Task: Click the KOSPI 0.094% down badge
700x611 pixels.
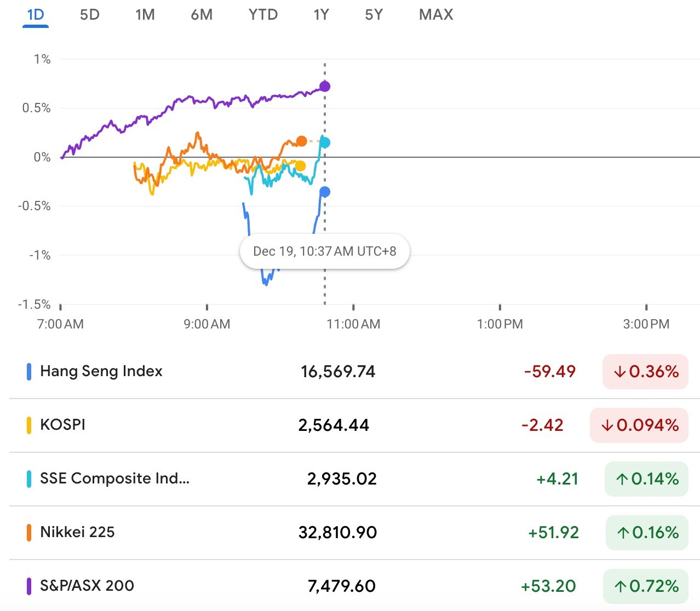Action: tap(639, 425)
